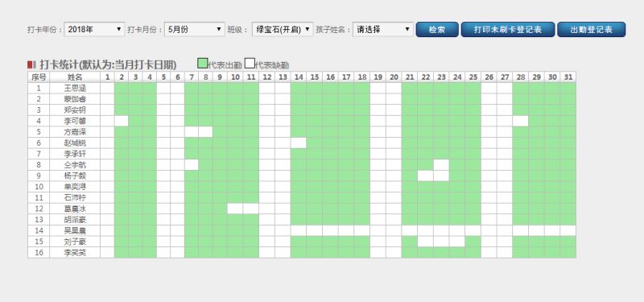Click 李可馨's absent cell on day 28
The image size is (644, 302).
[520, 121]
